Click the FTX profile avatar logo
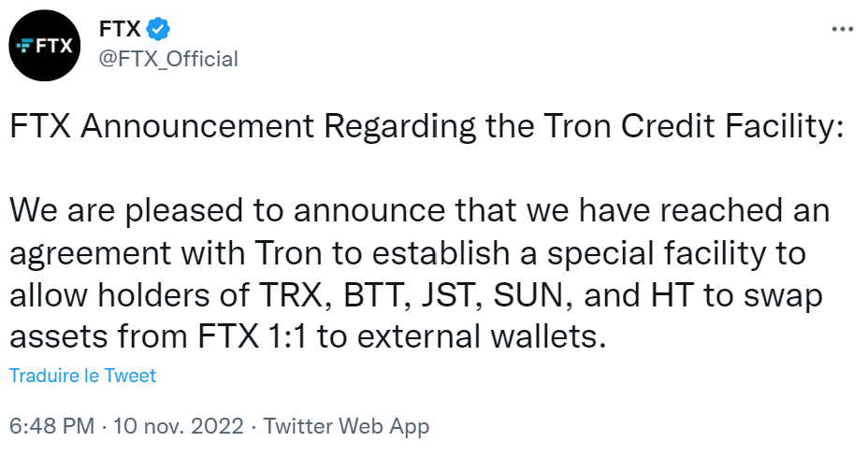 (47, 45)
